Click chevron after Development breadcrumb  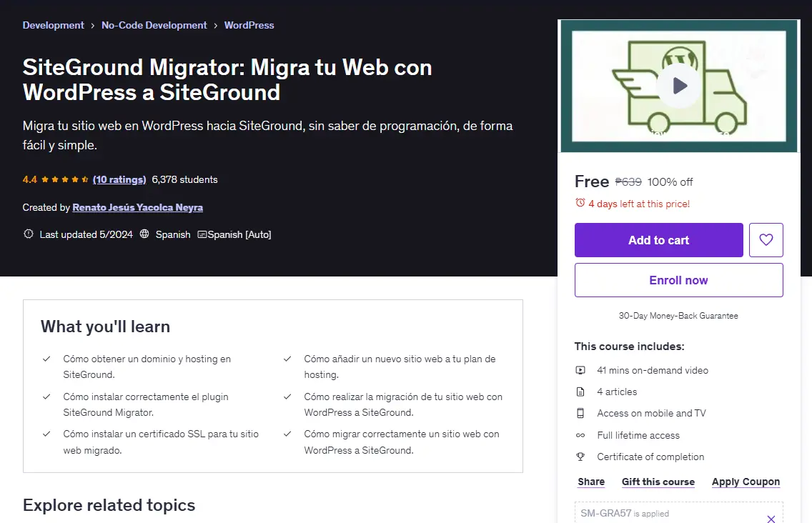[93, 26]
